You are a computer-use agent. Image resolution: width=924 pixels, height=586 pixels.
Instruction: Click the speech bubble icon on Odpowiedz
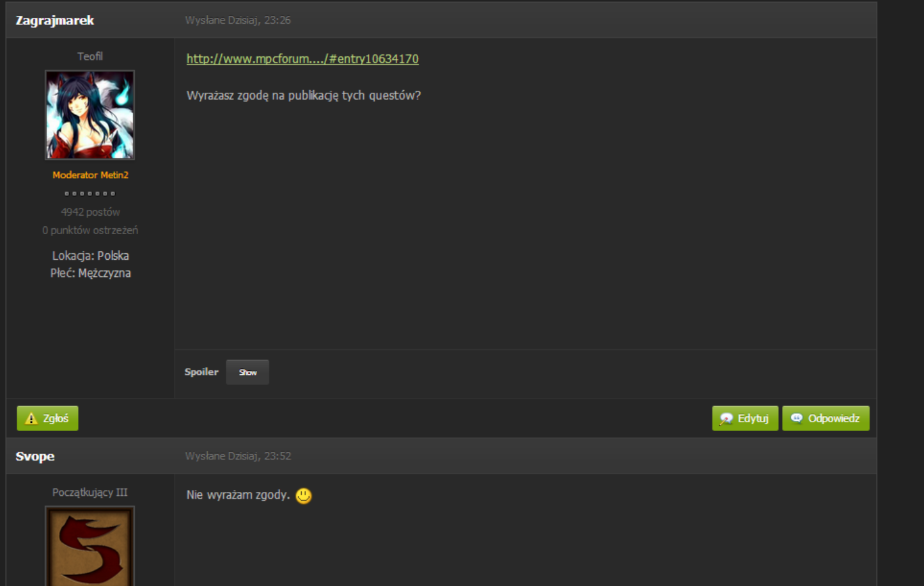click(796, 418)
